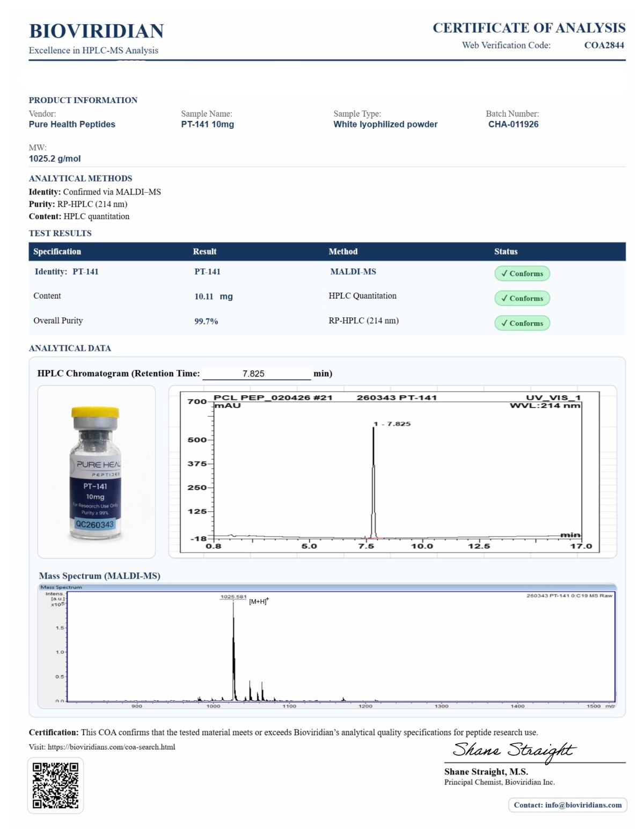Click the Pure Health Peptides vendor name
644x834 pixels.
pos(72,124)
